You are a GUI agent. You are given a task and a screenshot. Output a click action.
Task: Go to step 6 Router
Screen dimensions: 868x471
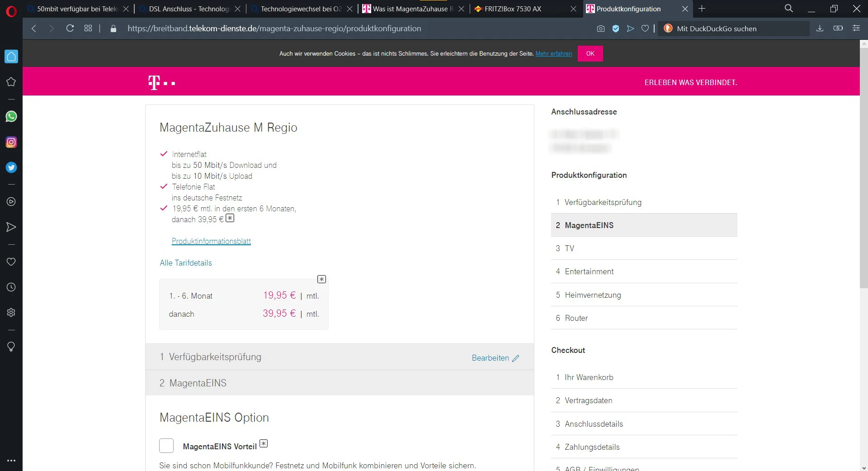pyautogui.click(x=644, y=318)
